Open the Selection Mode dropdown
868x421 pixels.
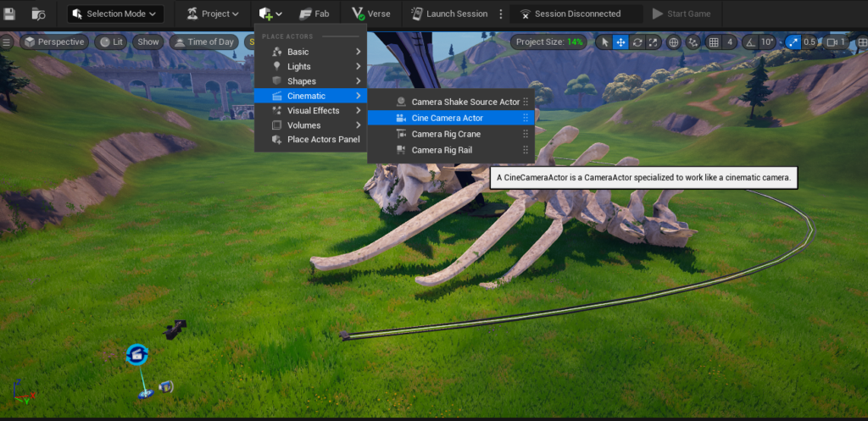(x=115, y=14)
